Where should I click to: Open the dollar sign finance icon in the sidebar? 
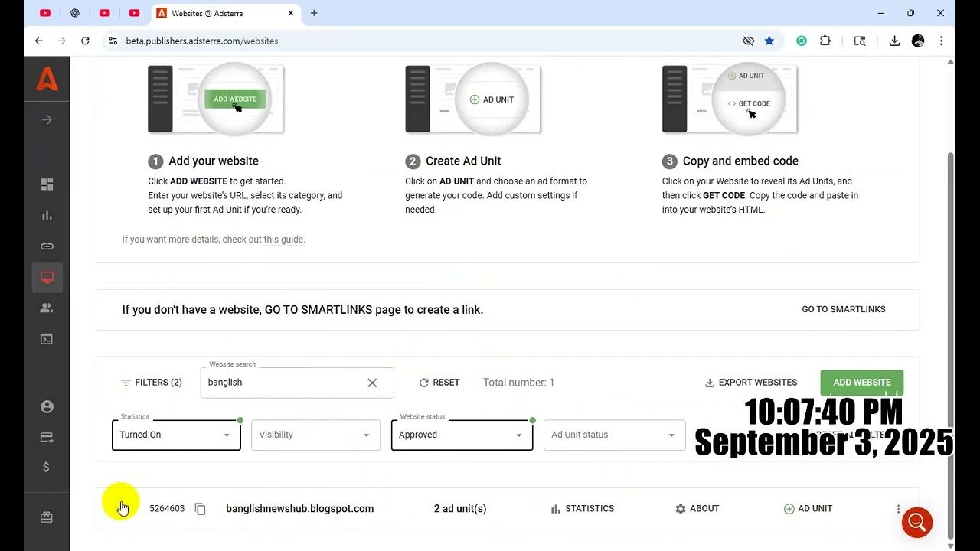pyautogui.click(x=47, y=467)
